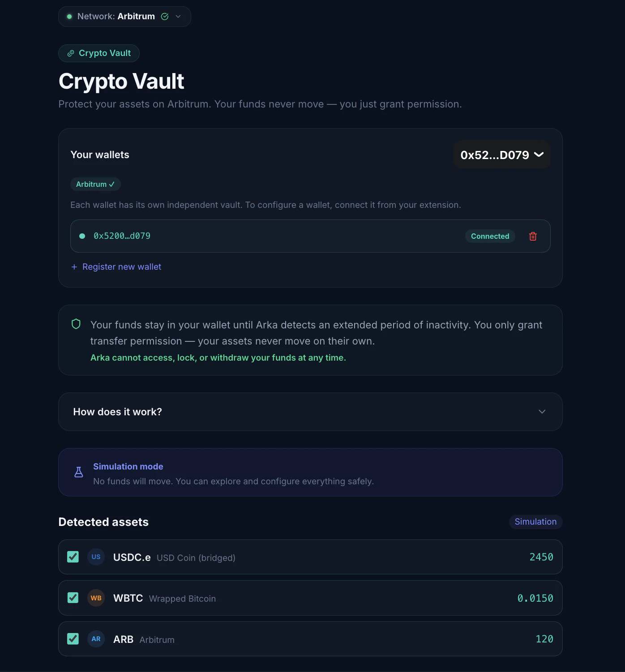Click the WBTC token icon
The width and height of the screenshot is (625, 672).
click(x=96, y=598)
